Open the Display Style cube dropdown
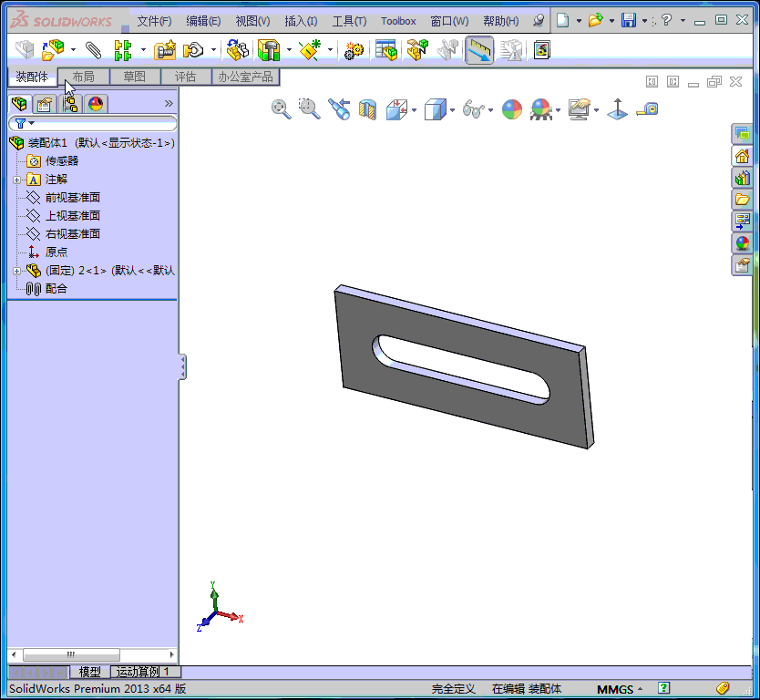Screen dimensions: 760x700 point(452,110)
